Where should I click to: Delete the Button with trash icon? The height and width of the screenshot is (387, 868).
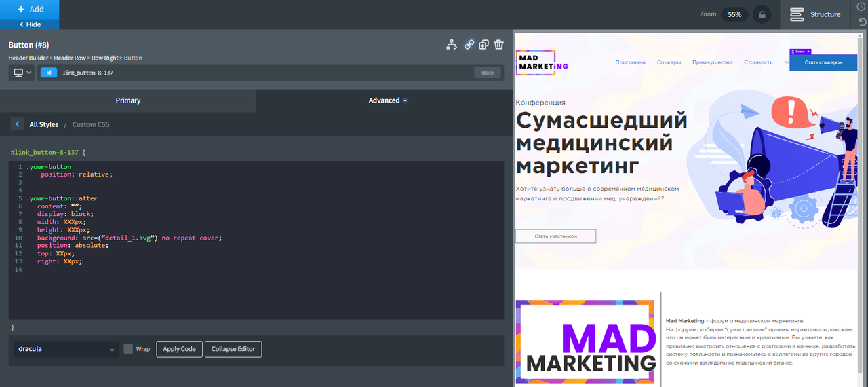[499, 45]
